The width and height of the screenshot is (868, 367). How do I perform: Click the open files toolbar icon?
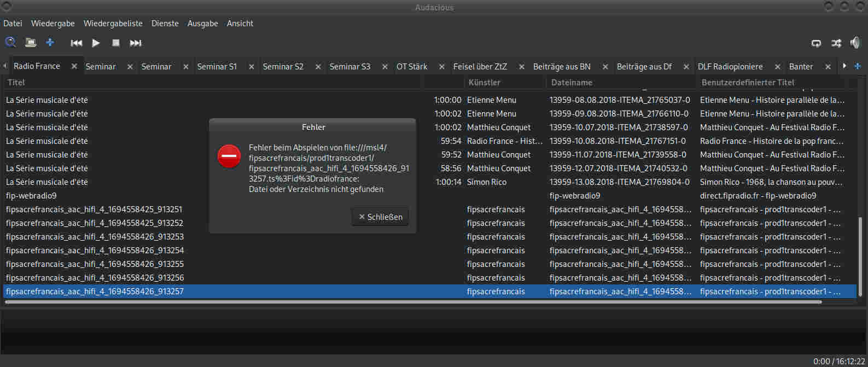coord(31,43)
